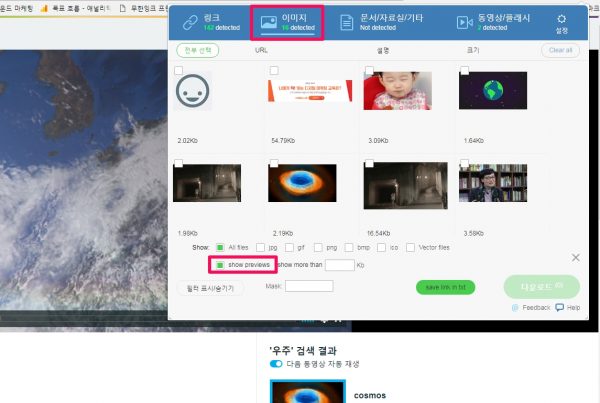The height and width of the screenshot is (403, 600).
Task: Check the man with bookshelves image checkbox
Action: click(x=465, y=163)
